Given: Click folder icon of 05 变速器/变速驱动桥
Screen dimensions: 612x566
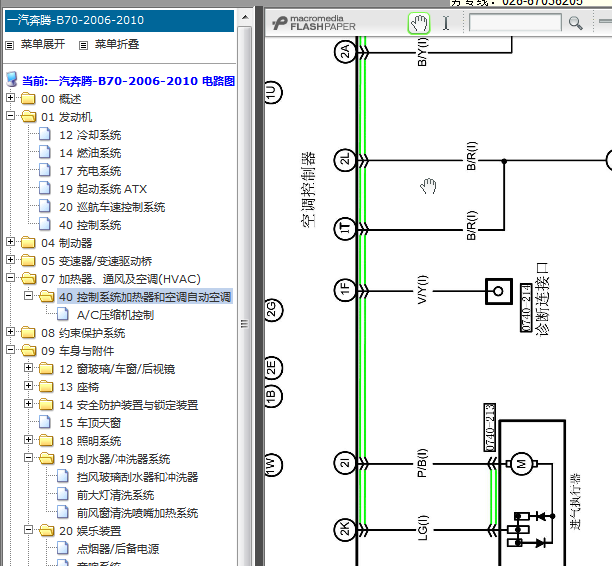Looking at the screenshot, I should coord(28,260).
